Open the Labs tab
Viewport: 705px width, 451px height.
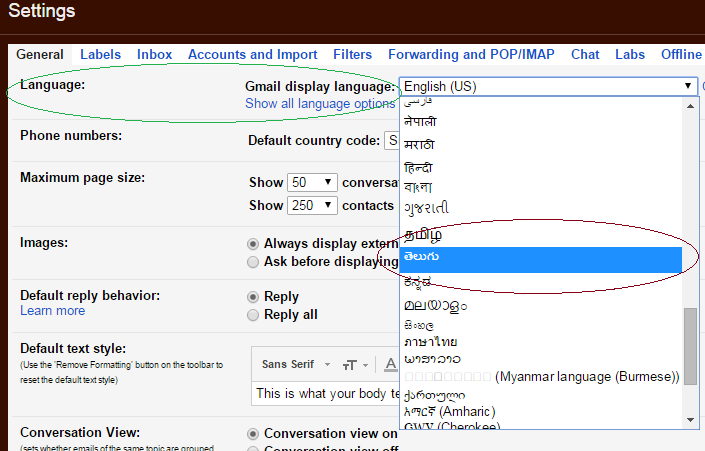pyautogui.click(x=630, y=54)
